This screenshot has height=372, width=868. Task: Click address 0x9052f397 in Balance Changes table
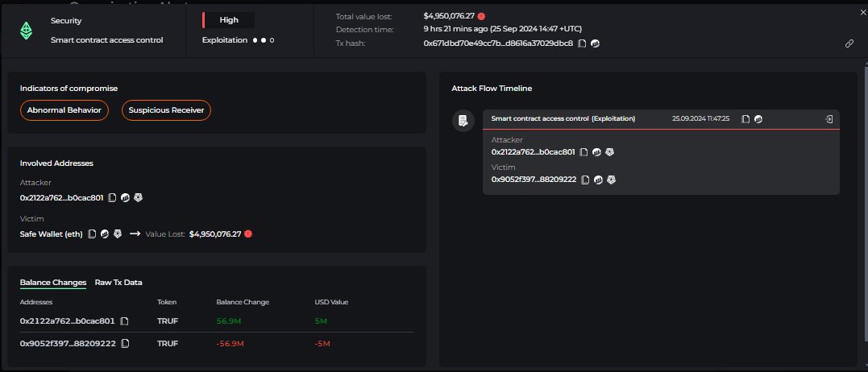click(x=68, y=343)
